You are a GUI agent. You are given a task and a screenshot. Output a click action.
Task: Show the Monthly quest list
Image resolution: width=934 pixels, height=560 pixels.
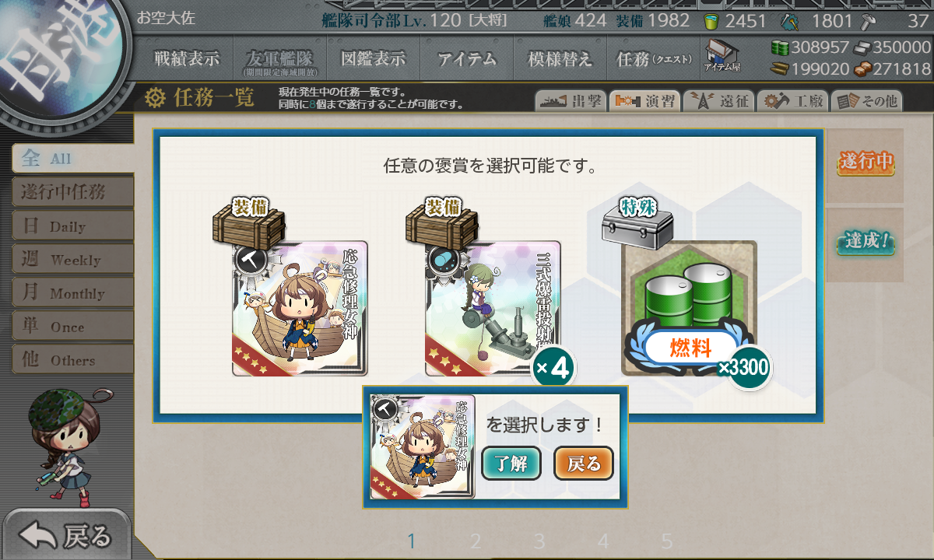[73, 292]
